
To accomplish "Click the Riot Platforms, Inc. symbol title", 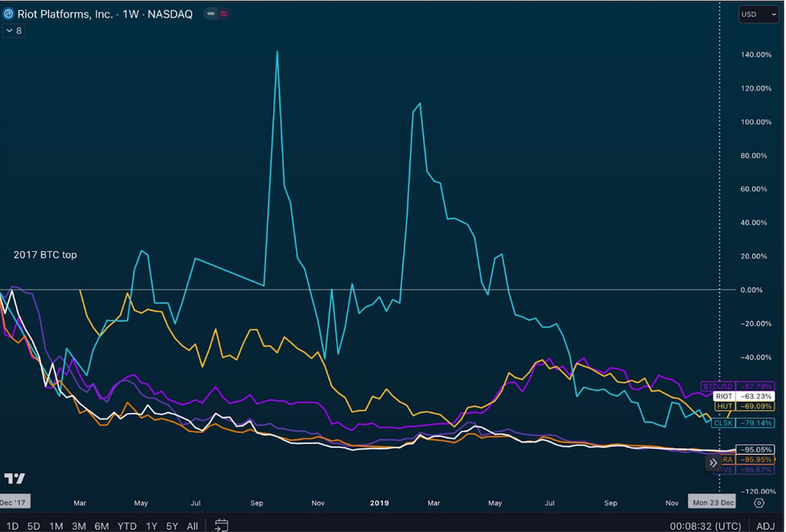I will (x=105, y=15).
